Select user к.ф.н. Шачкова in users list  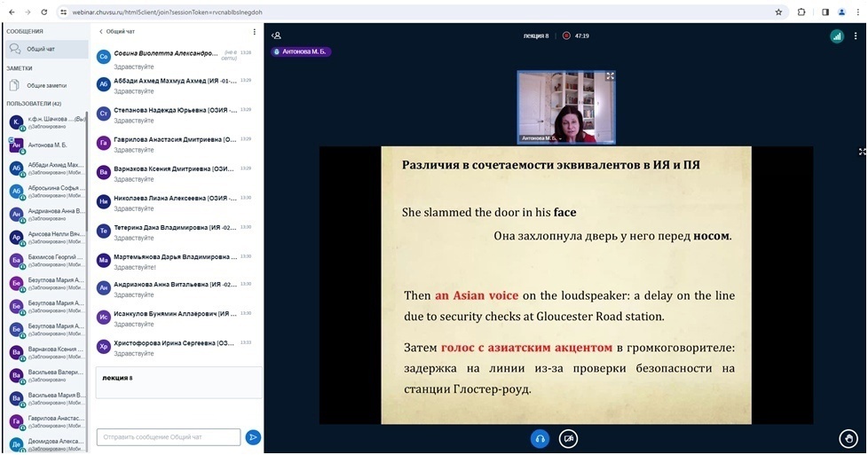[x=46, y=122]
